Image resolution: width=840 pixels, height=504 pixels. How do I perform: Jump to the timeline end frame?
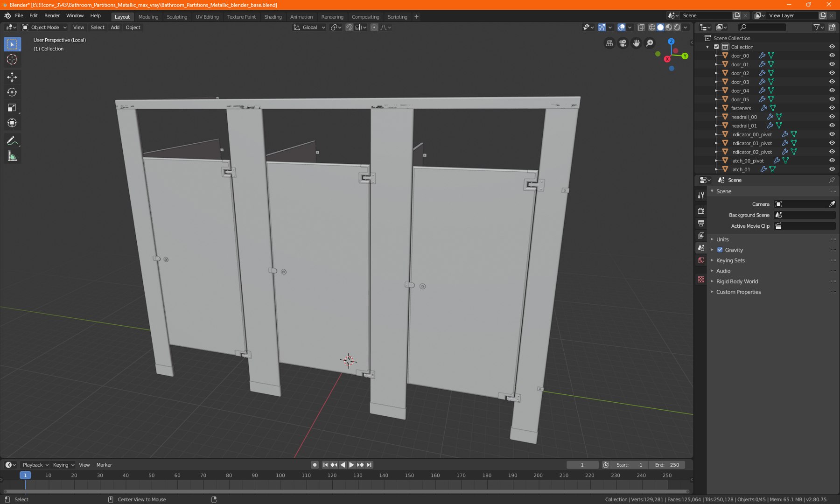(369, 465)
